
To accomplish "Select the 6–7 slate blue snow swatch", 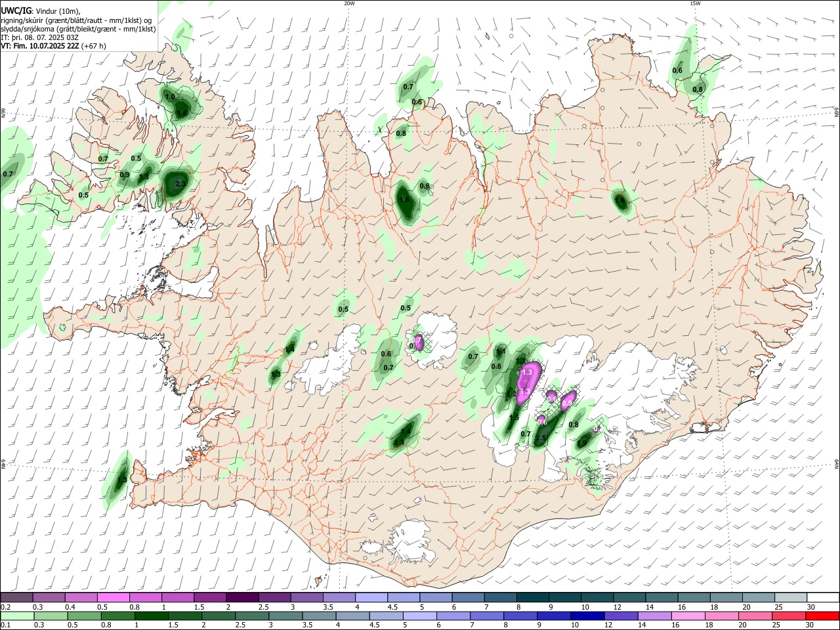I will tap(467, 598).
